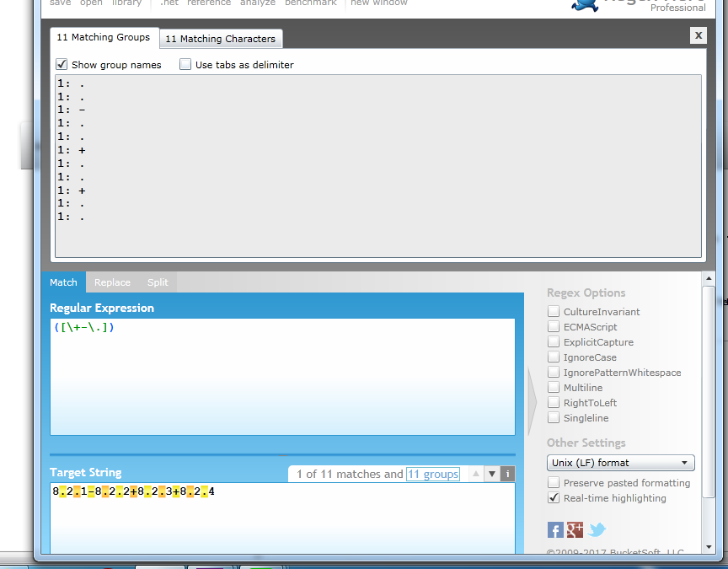Open the Split tab
The height and width of the screenshot is (569, 728).
(158, 282)
